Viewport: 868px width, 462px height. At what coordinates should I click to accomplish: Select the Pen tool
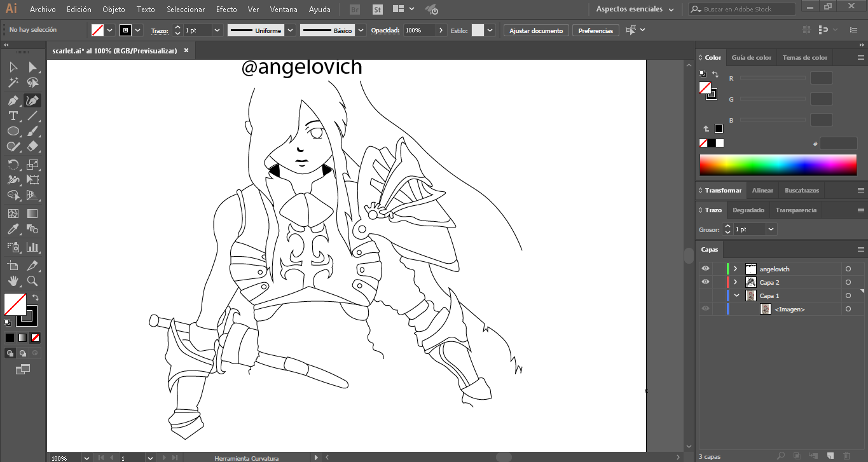pyautogui.click(x=13, y=100)
